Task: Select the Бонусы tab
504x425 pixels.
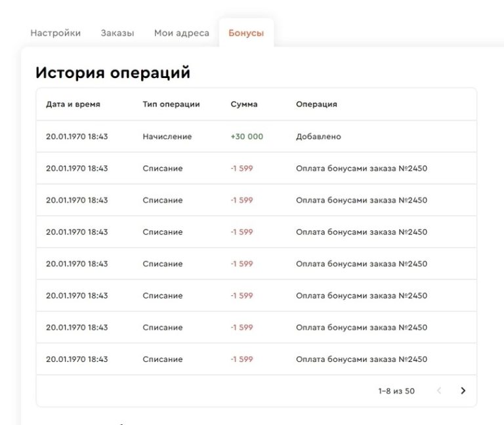Action: point(246,33)
